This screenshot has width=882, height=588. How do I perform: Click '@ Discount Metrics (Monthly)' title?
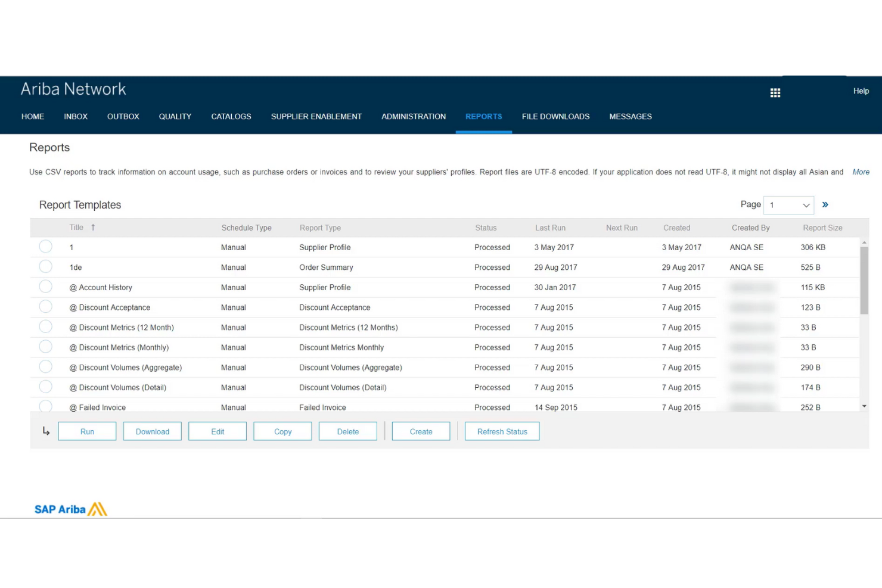119,347
